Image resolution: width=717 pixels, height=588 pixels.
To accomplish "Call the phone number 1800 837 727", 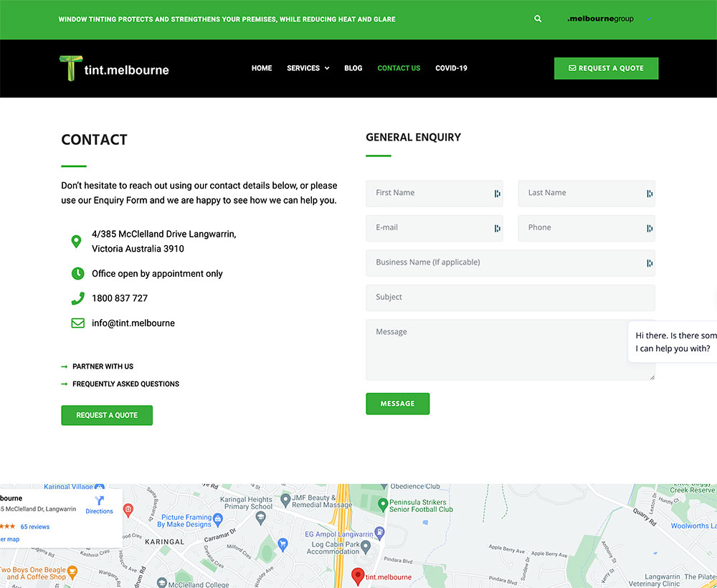I will [x=120, y=298].
